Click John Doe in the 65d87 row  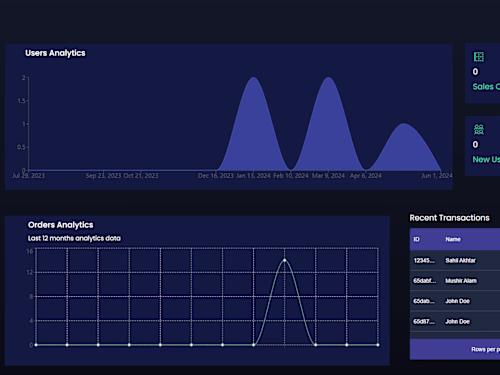point(457,321)
